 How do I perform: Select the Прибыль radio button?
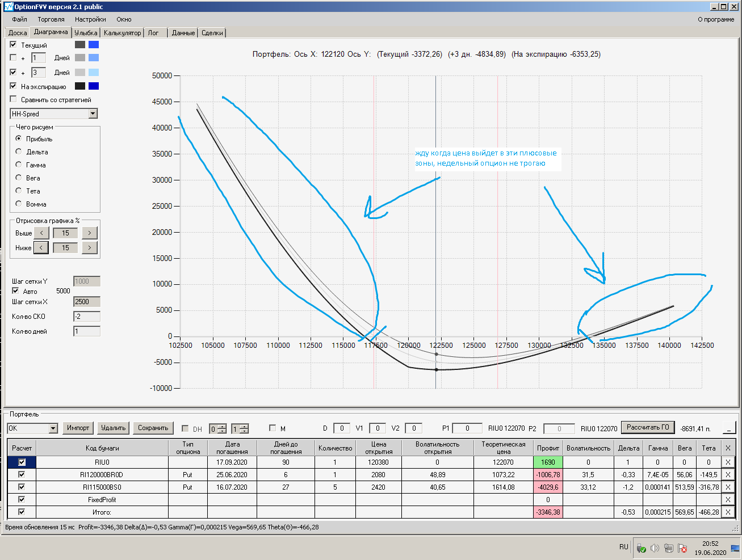point(19,138)
